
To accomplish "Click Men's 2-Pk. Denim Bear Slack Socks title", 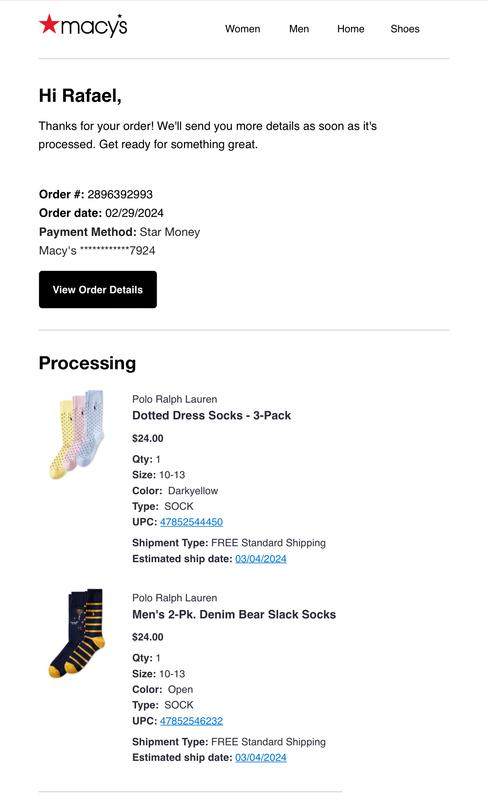I will point(234,614).
